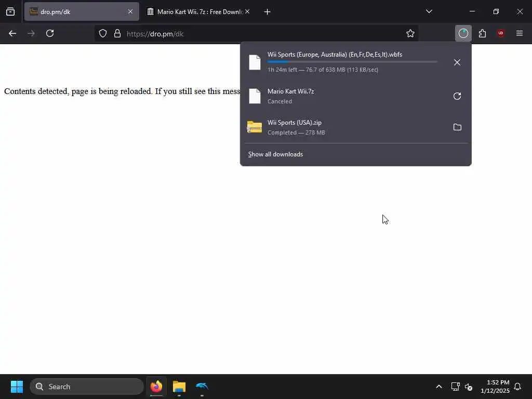The image size is (532, 399).
Task: Open Firefox application menu
Action: (x=520, y=33)
